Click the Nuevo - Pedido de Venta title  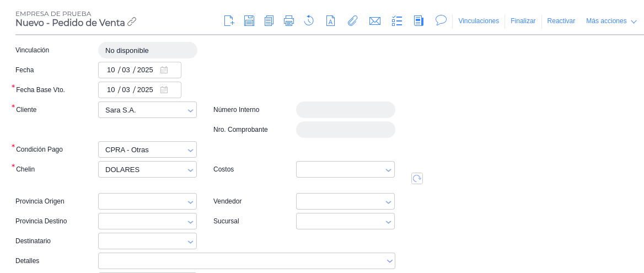click(x=70, y=23)
